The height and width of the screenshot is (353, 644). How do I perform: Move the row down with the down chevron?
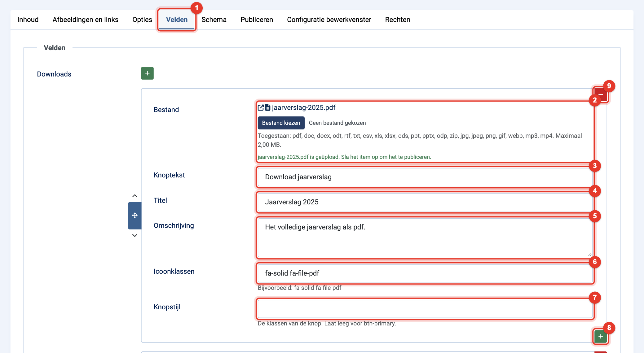coord(135,235)
